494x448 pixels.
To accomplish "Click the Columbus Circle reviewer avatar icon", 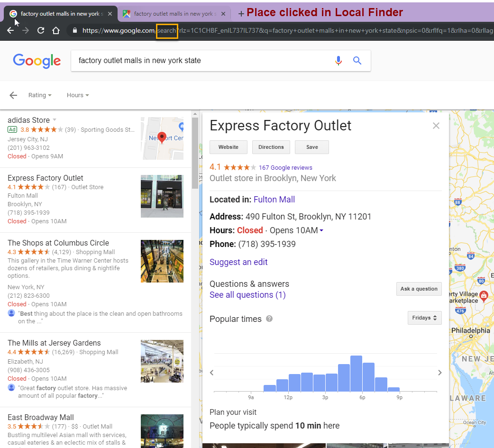I will (x=11, y=313).
